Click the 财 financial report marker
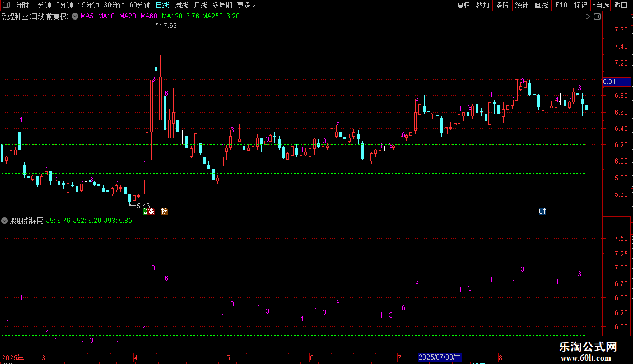The width and height of the screenshot is (633, 364). point(542,212)
